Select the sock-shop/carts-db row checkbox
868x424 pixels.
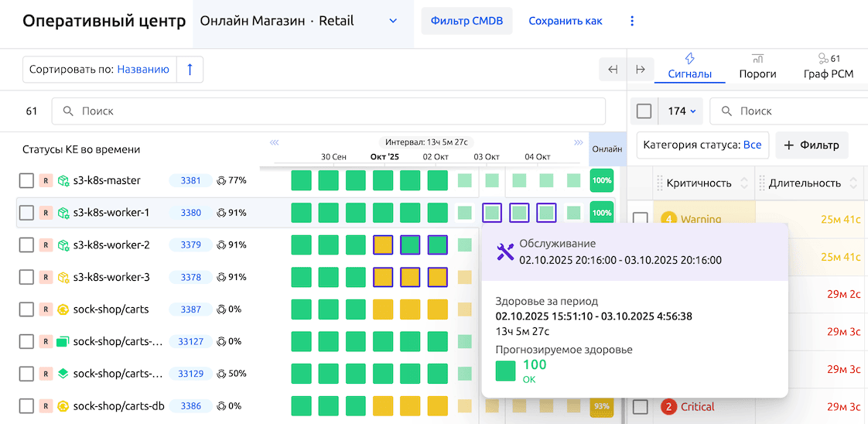click(27, 406)
